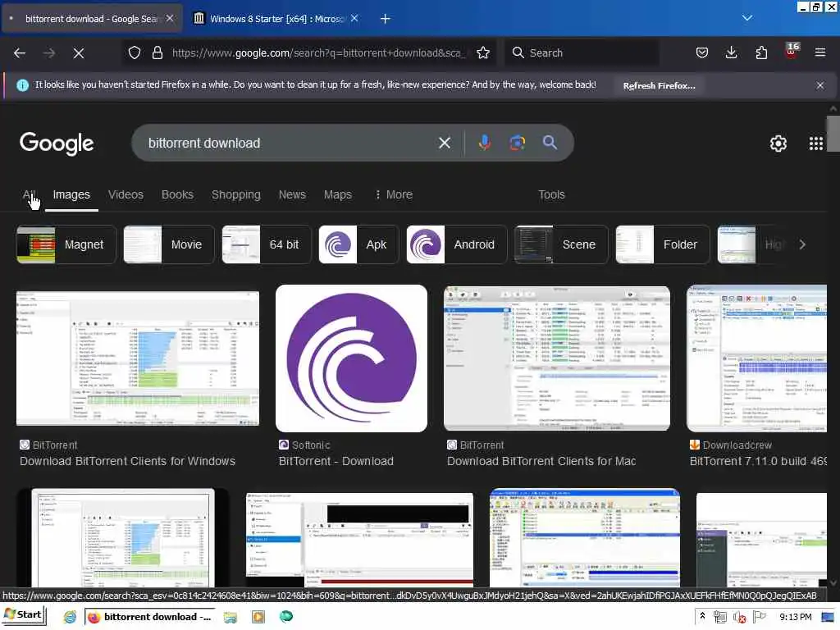The height and width of the screenshot is (630, 840).
Task: Filter images by Folder chip
Action: [663, 244]
